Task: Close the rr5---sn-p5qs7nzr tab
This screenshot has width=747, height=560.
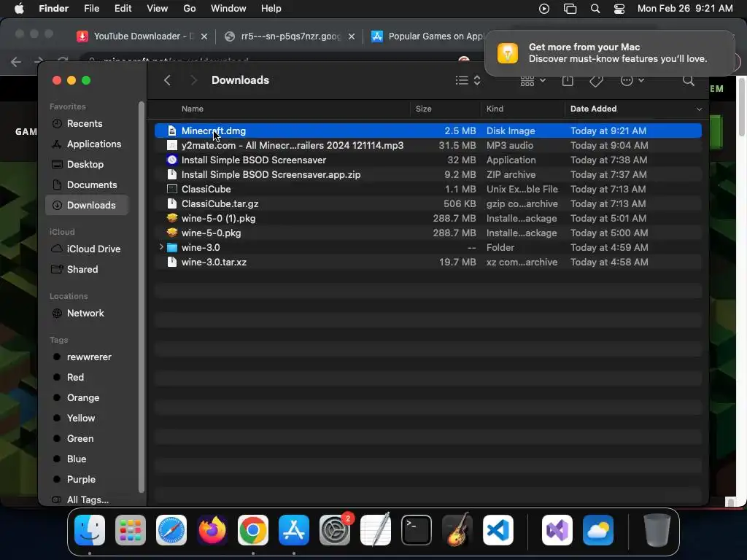Action: pyautogui.click(x=352, y=36)
